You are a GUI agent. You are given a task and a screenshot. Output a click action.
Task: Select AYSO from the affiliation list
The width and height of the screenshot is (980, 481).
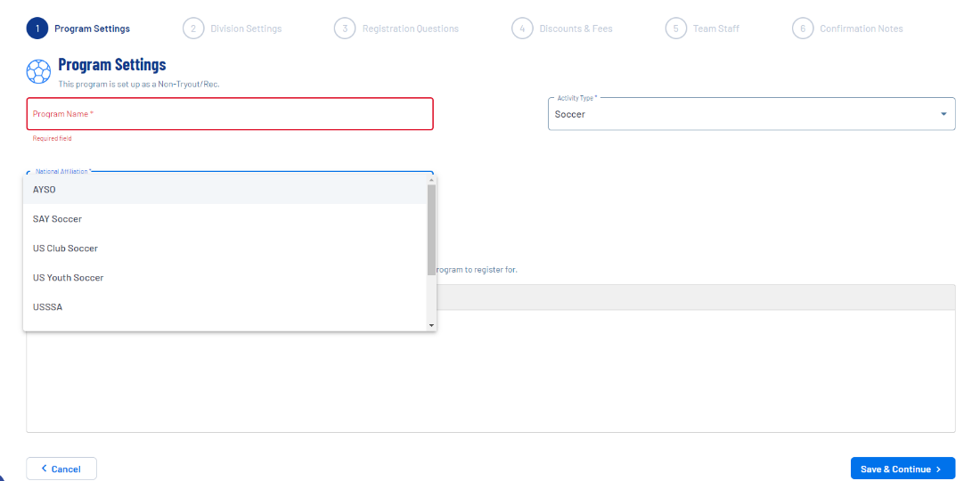click(45, 190)
